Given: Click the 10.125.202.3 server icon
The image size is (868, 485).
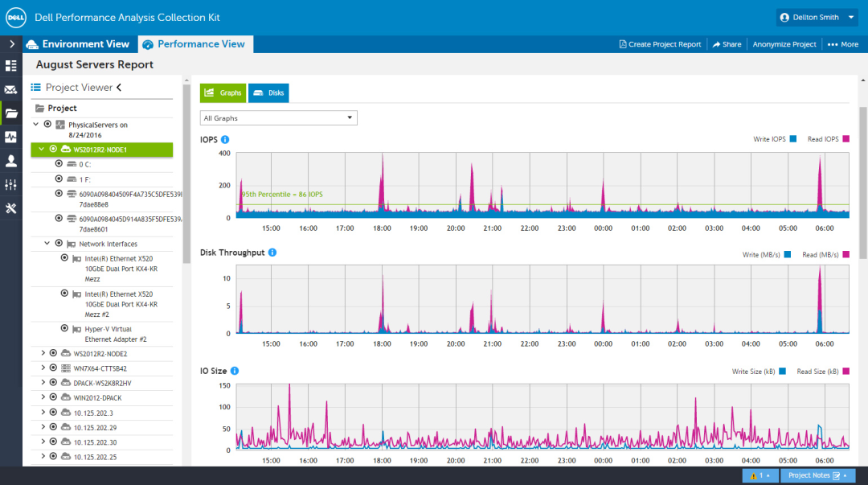Looking at the screenshot, I should [66, 413].
